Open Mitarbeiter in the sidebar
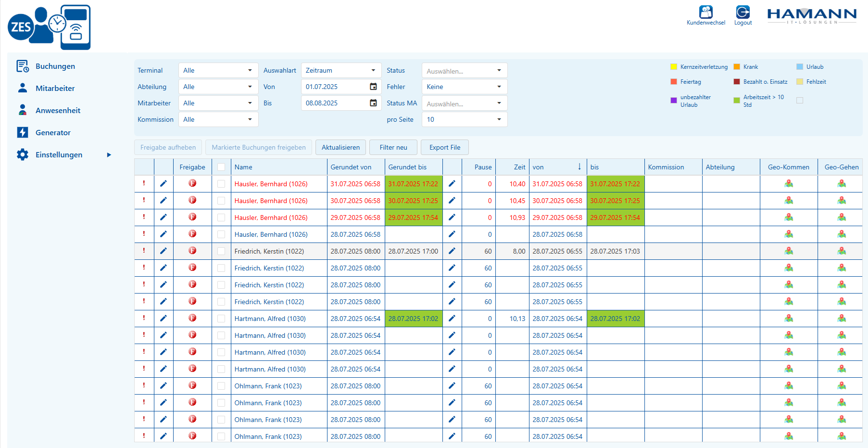Viewport: 868px width, 448px height. 55,88
